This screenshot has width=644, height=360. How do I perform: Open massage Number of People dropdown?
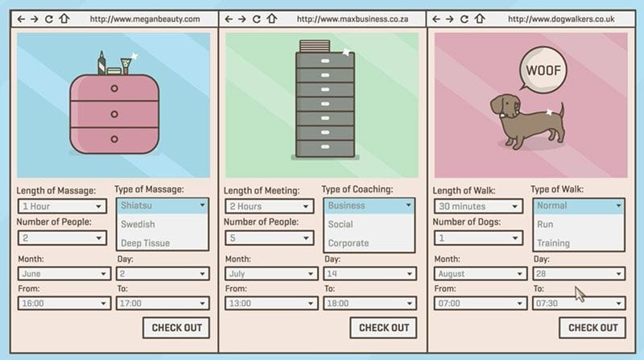click(62, 238)
